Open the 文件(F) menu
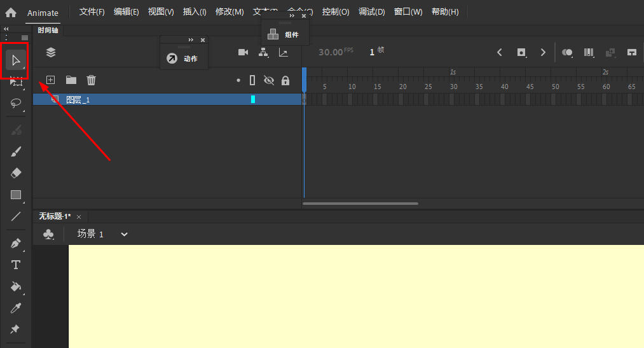Screen dimensions: 644x348 [x=92, y=12]
